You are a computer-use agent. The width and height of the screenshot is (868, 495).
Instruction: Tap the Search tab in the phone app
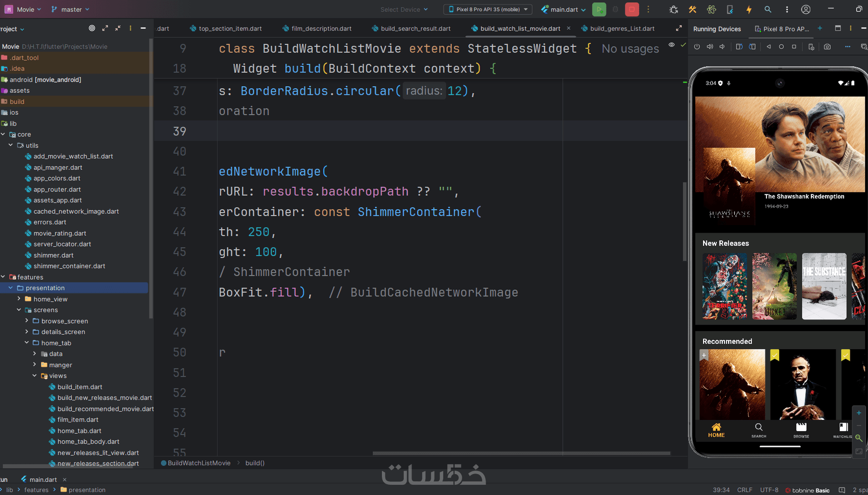(x=759, y=430)
